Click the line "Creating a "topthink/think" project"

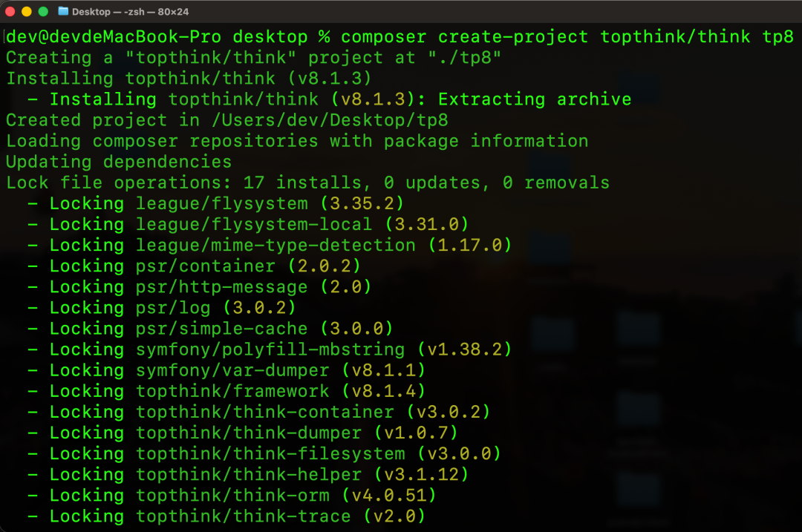[253, 58]
